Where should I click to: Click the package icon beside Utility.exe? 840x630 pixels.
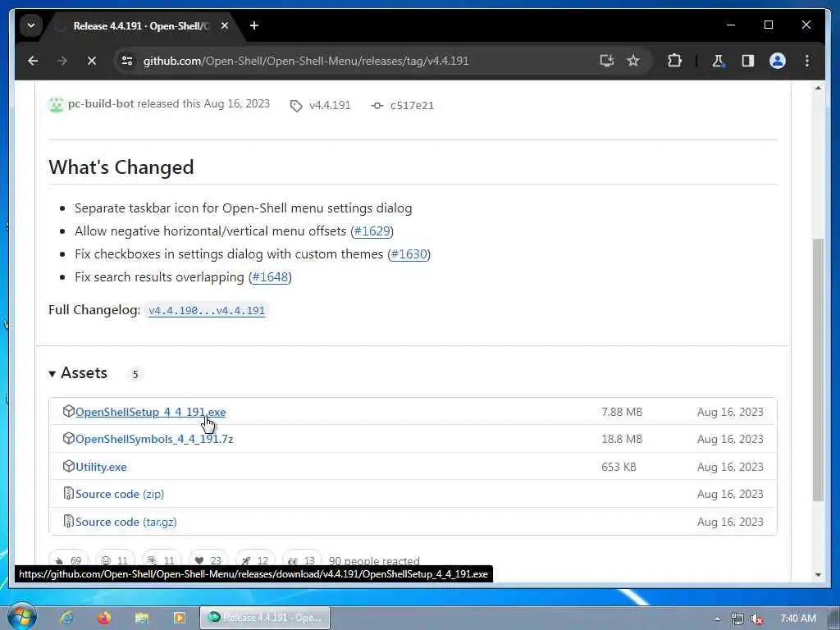click(68, 466)
